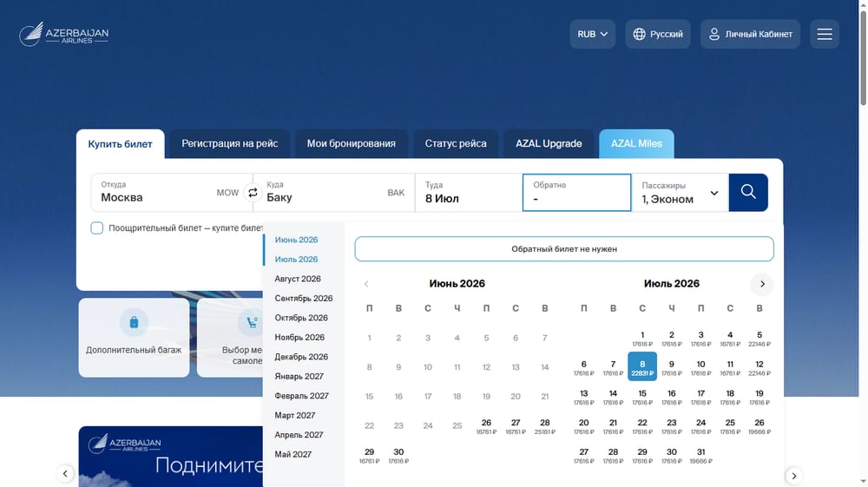This screenshot has height=487, width=868.
Task: Select June 29 in the calendar
Action: [369, 455]
